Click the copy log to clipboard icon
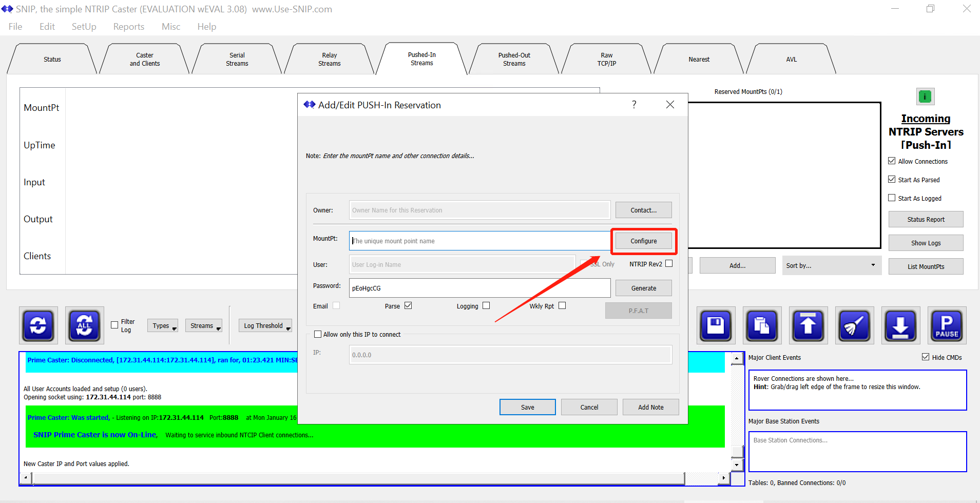Screen dimensions: 980x503 point(762,325)
